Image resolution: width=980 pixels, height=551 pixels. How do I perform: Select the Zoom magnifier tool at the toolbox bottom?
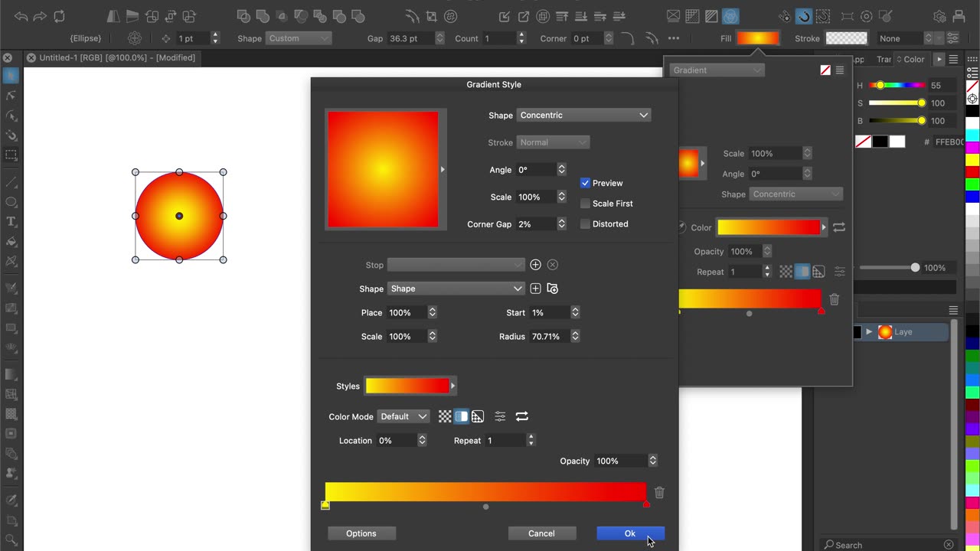11,540
